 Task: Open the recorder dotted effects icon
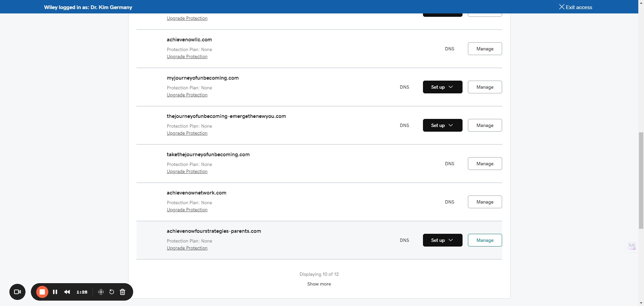(101, 292)
